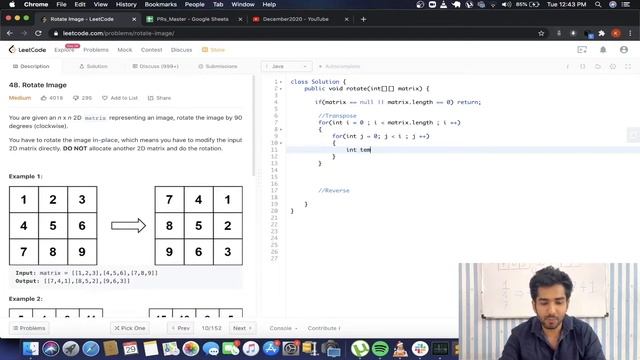
Task: Click the Share button
Action: (x=159, y=98)
